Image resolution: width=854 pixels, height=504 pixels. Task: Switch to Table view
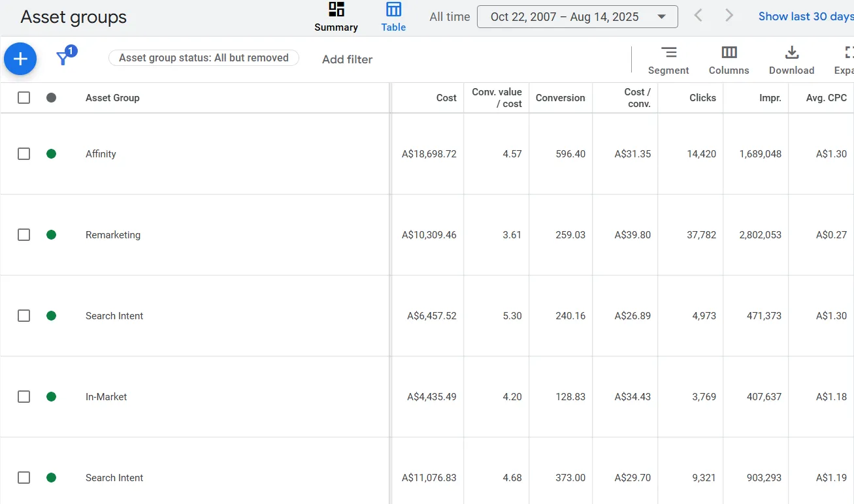tap(393, 16)
